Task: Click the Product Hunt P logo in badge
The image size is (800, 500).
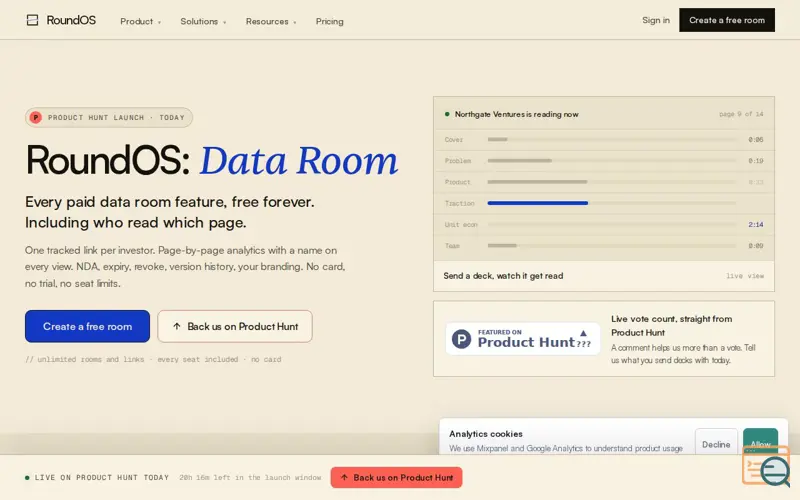Action: [x=461, y=339]
